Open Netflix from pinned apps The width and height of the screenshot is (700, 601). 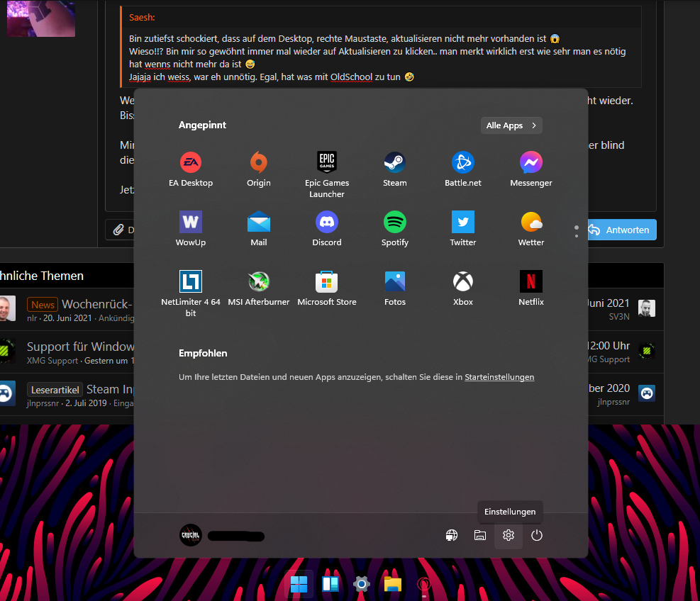[x=530, y=288]
